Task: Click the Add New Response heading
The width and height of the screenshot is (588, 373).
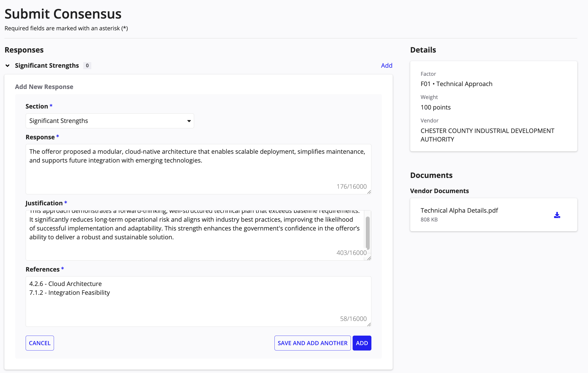Action: 44,87
